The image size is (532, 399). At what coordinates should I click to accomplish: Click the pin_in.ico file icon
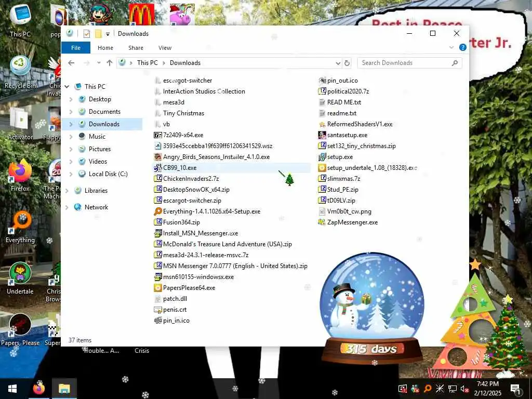point(158,320)
